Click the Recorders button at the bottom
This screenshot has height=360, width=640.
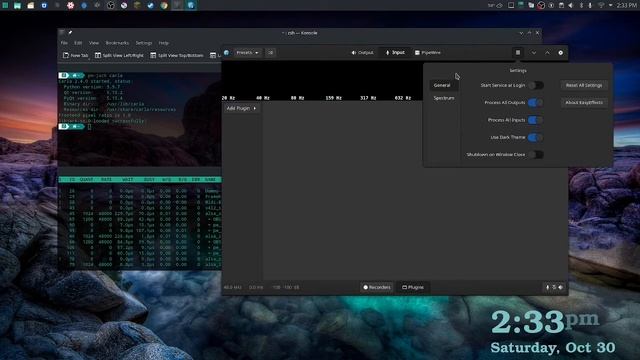[x=377, y=287]
